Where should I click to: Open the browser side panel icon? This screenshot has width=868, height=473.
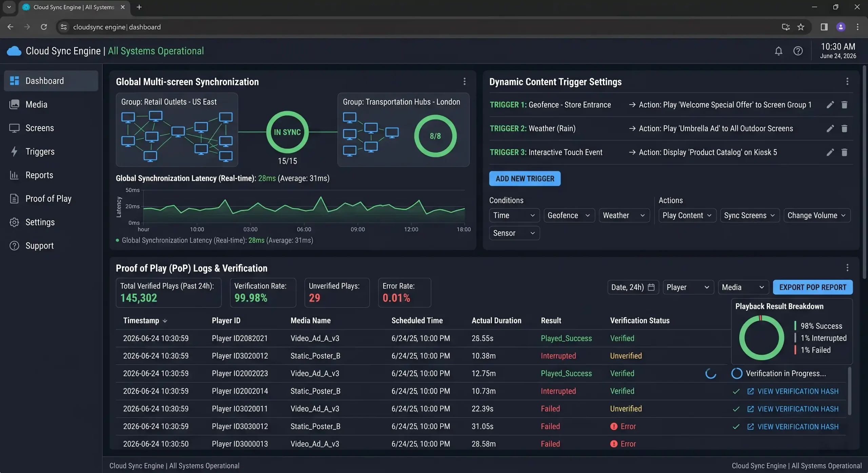pos(824,27)
